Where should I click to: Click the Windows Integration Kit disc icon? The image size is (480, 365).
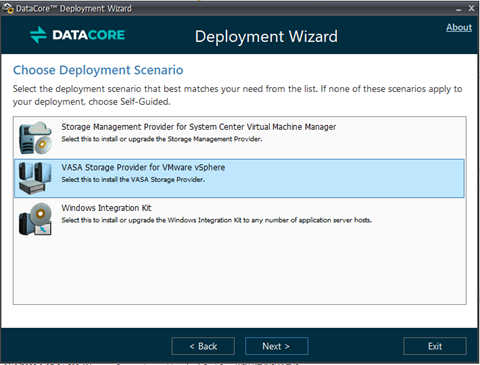coord(35,219)
